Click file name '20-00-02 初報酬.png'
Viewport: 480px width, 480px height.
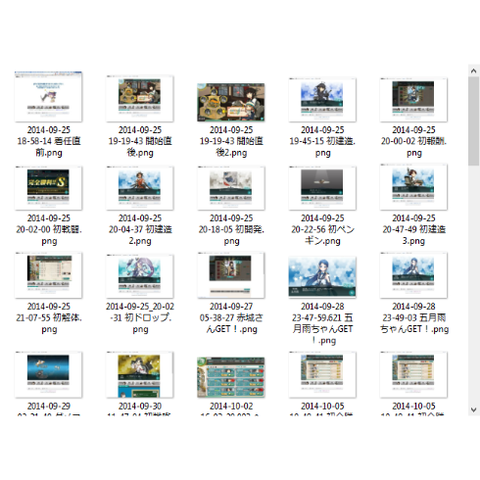tap(414, 141)
